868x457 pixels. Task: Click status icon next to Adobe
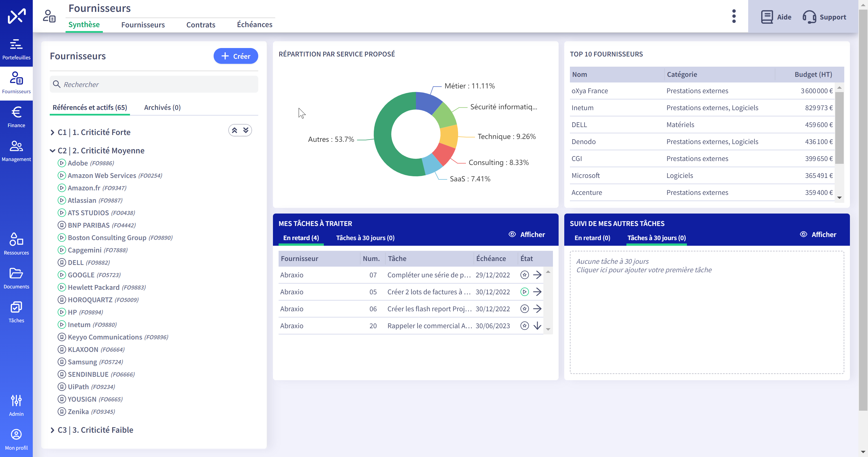point(62,163)
